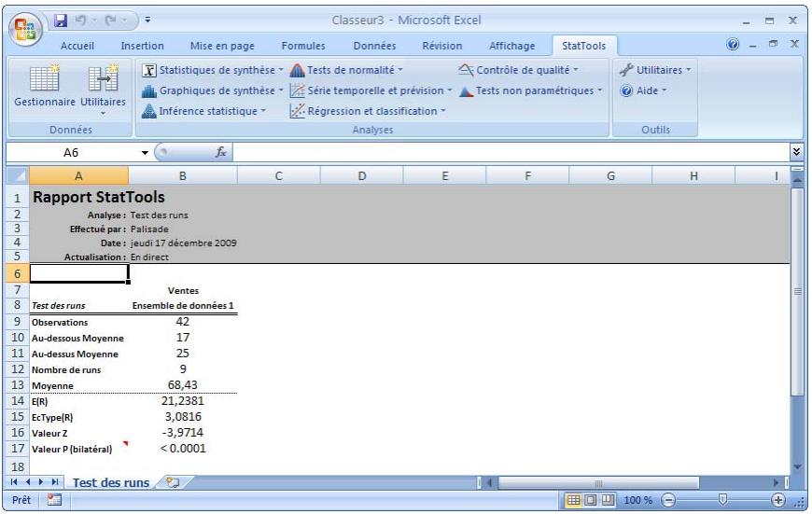This screenshot has height=514, width=812.
Task: Switch to the Mise en page tab
Action: tap(222, 46)
